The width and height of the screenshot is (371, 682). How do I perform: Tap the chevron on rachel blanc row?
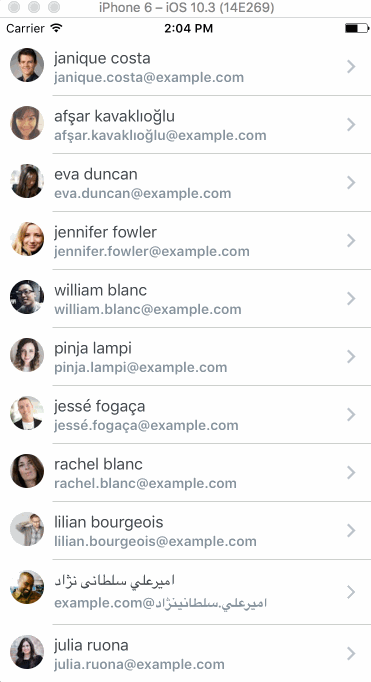pos(351,473)
